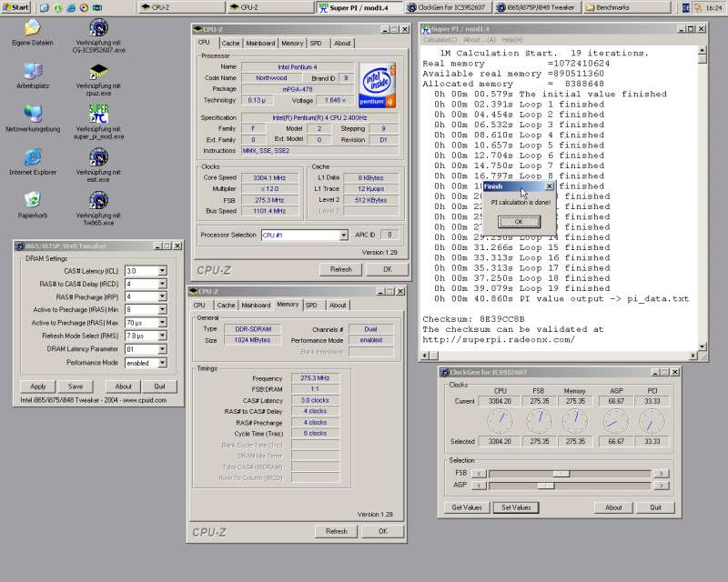The height and width of the screenshot is (582, 728).
Task: Open Refresh Mode Select (RMS) dropdown
Action: click(x=162, y=336)
